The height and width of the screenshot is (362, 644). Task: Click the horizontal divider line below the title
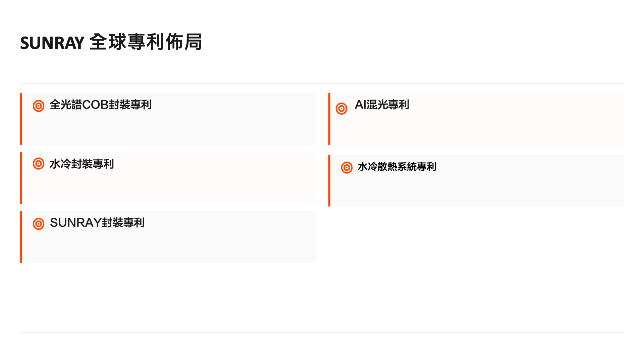coord(322,83)
